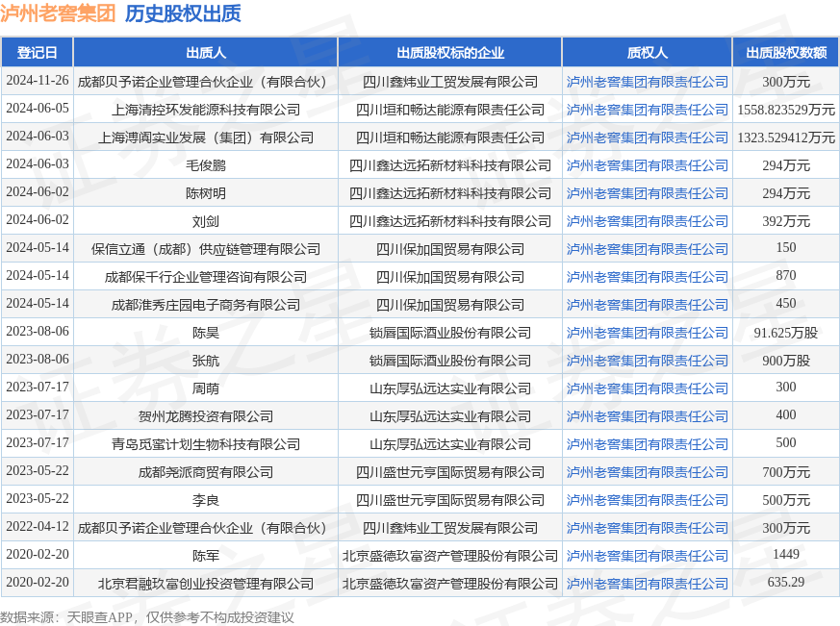Click date 2024-06-05
Image resolution: width=840 pixels, height=626 pixels.
38,108
